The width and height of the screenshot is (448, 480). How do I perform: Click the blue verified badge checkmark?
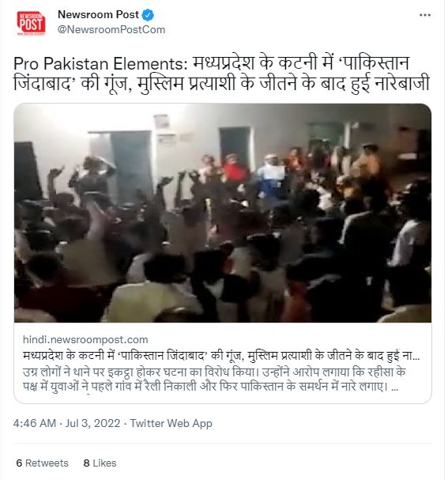(148, 15)
